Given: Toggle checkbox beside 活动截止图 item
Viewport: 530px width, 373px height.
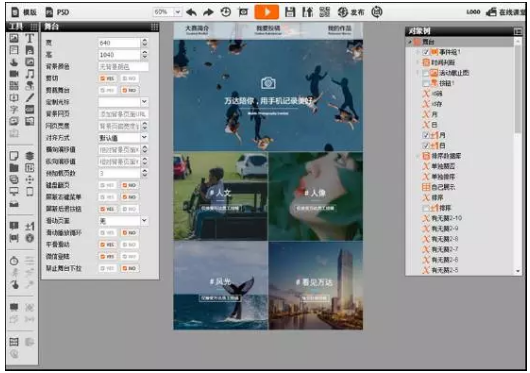Looking at the screenshot, I should [426, 73].
